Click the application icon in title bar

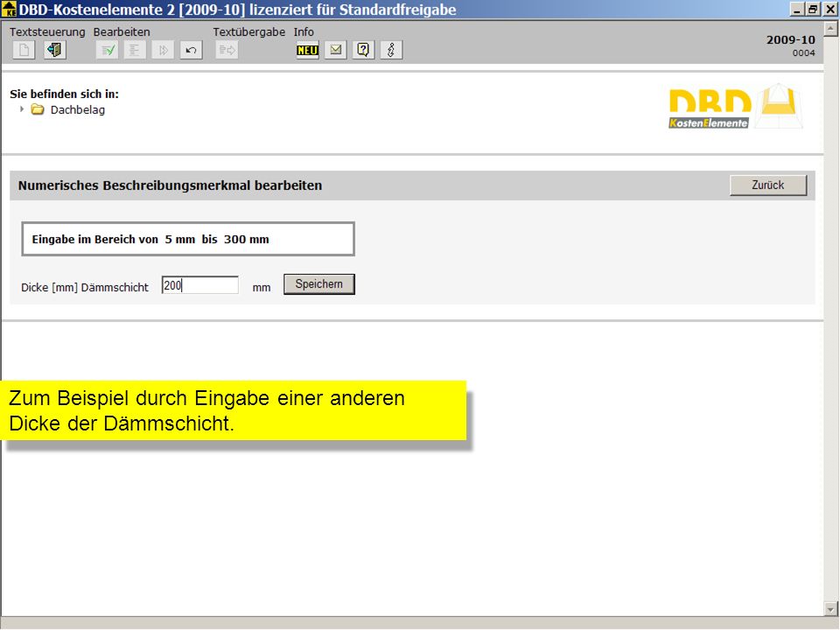[x=9, y=9]
